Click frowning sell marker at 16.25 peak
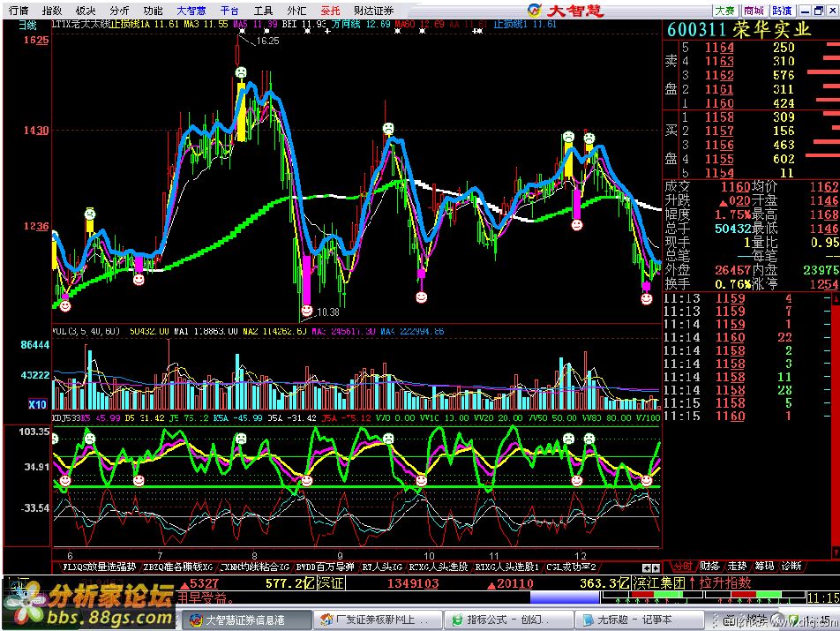 coord(241,71)
